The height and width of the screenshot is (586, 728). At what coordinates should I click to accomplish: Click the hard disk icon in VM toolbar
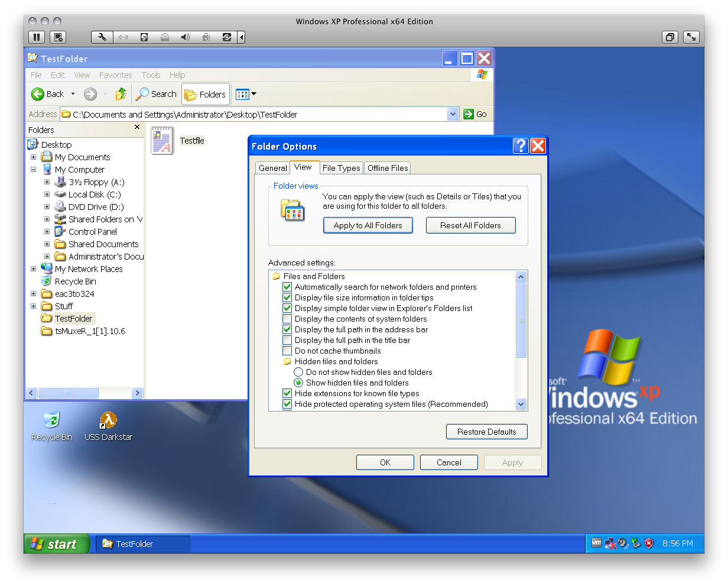(144, 37)
